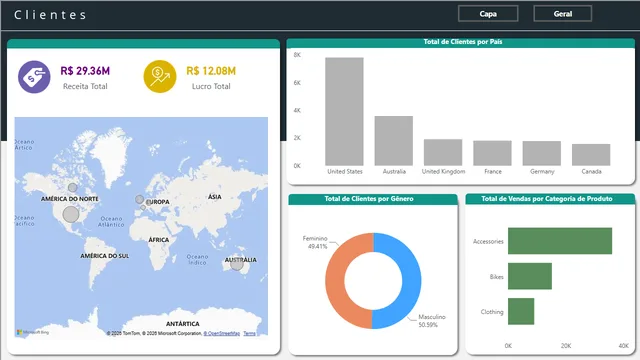Click the Clothing axis label
Viewport: 640px width, 360px height.
[492, 312]
